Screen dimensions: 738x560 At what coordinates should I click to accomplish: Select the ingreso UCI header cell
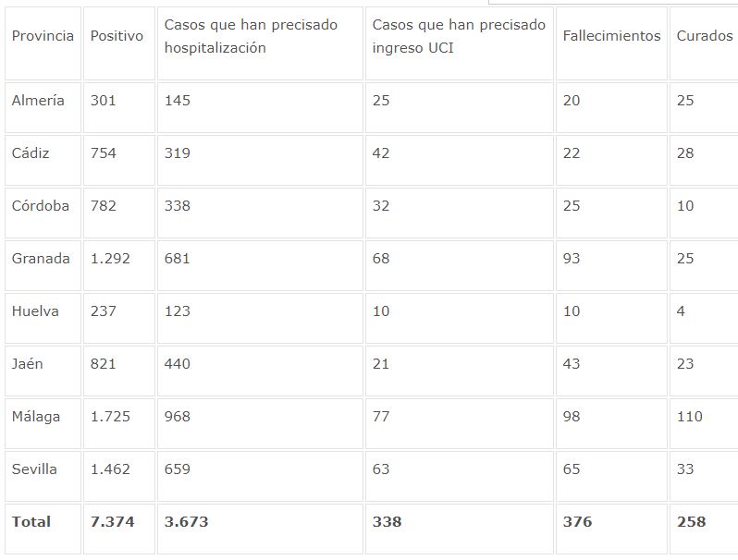click(459, 36)
